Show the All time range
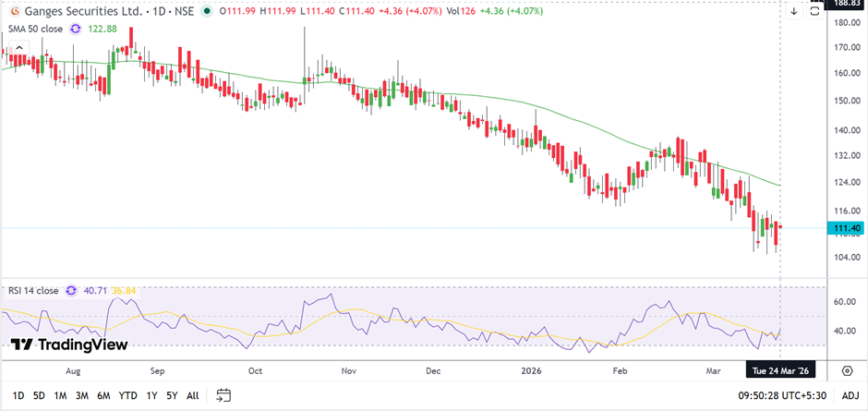The width and height of the screenshot is (868, 411). coord(192,395)
